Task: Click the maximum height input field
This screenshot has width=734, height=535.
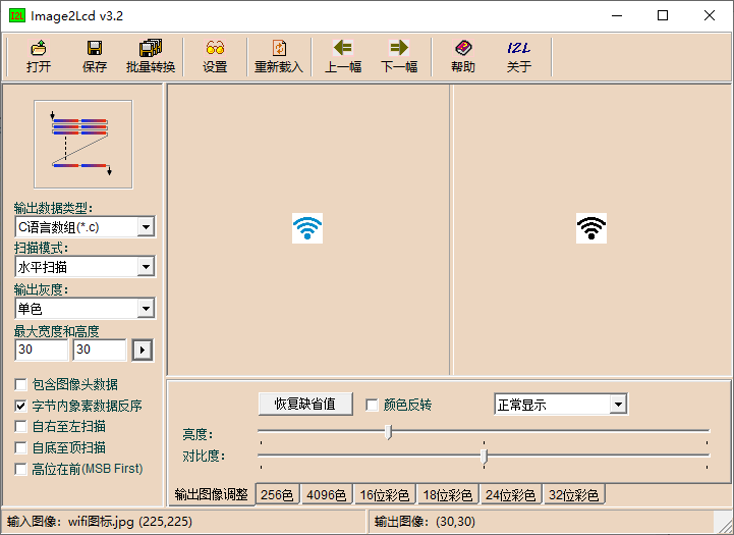Action: (99, 350)
